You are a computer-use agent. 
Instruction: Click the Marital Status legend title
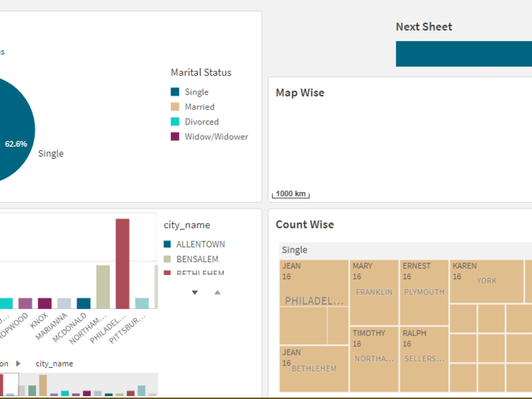point(201,72)
